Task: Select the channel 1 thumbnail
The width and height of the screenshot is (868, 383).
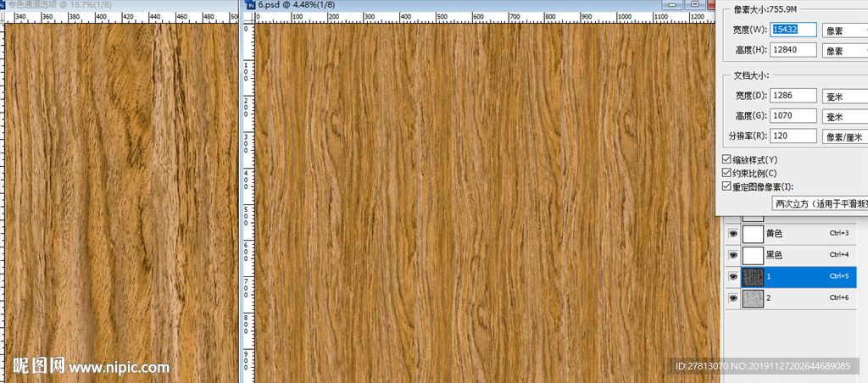Action: (x=753, y=276)
